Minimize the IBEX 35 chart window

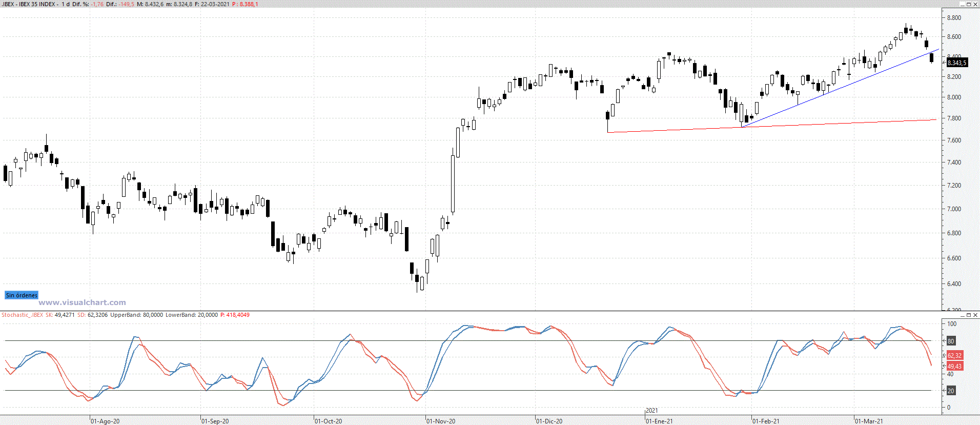[962, 4]
